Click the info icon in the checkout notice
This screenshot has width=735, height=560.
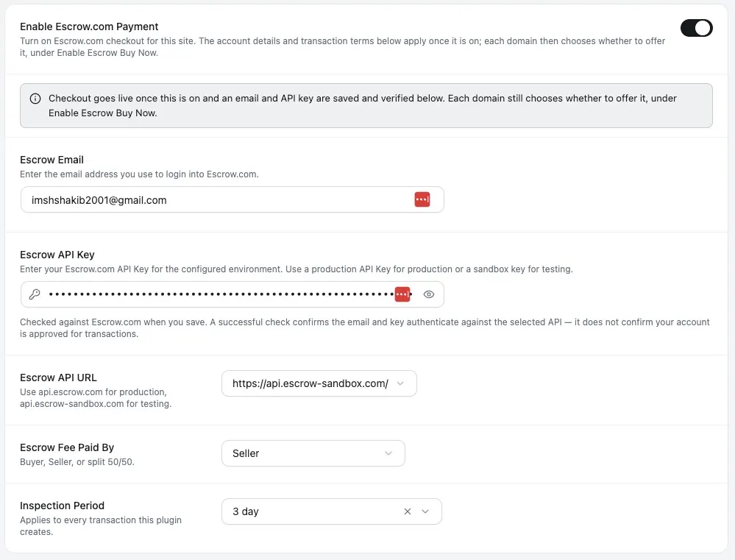coord(35,99)
